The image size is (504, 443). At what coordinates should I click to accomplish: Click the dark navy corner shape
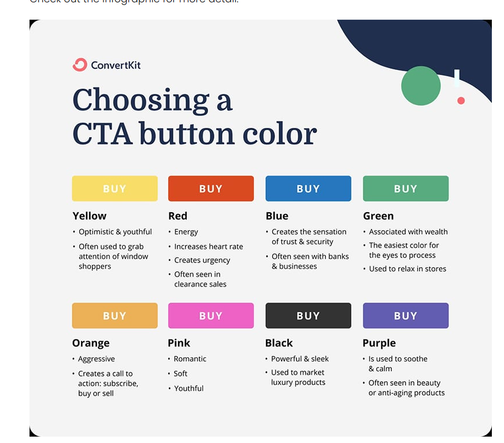coord(416,40)
